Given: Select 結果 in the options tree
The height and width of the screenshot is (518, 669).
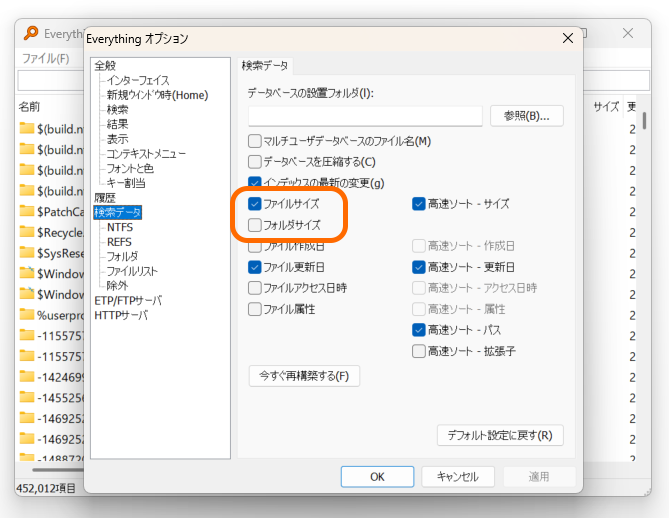Looking at the screenshot, I should [x=117, y=124].
